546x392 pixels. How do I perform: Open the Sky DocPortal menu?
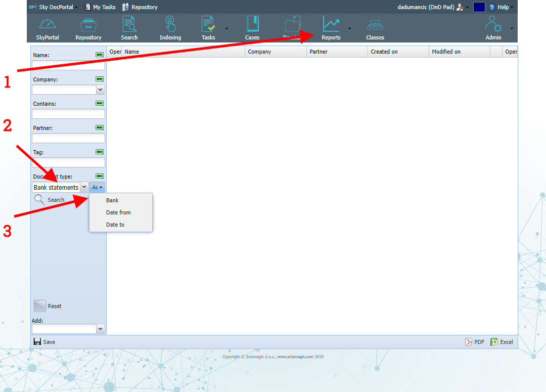point(53,7)
